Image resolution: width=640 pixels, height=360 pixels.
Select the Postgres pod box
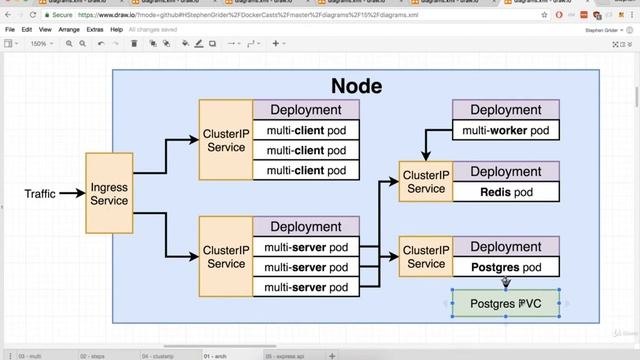(x=506, y=267)
